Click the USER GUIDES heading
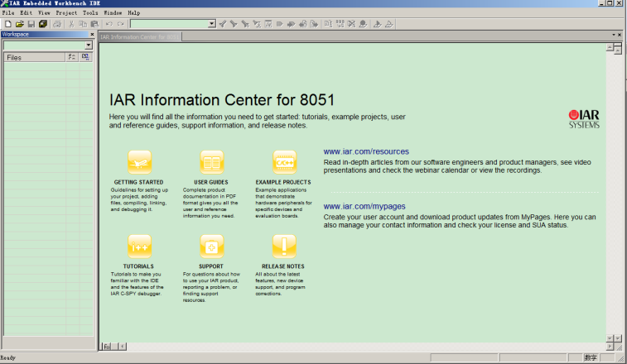 click(211, 182)
